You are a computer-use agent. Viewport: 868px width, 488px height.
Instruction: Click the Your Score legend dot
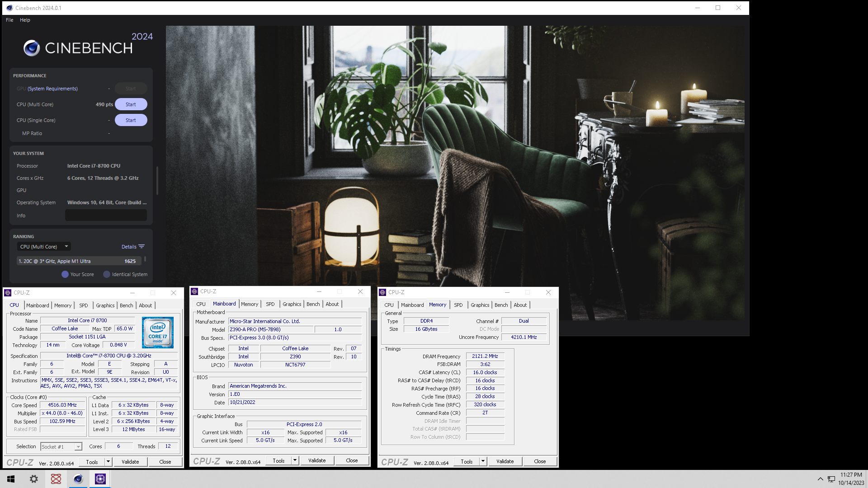pyautogui.click(x=65, y=274)
